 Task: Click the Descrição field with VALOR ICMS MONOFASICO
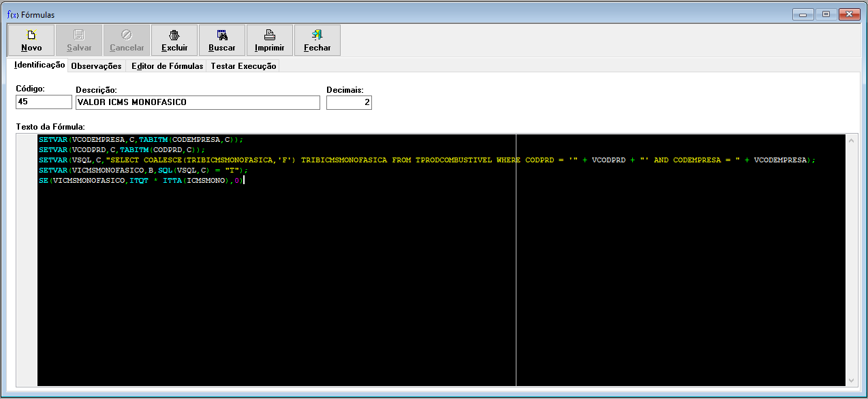tap(198, 102)
